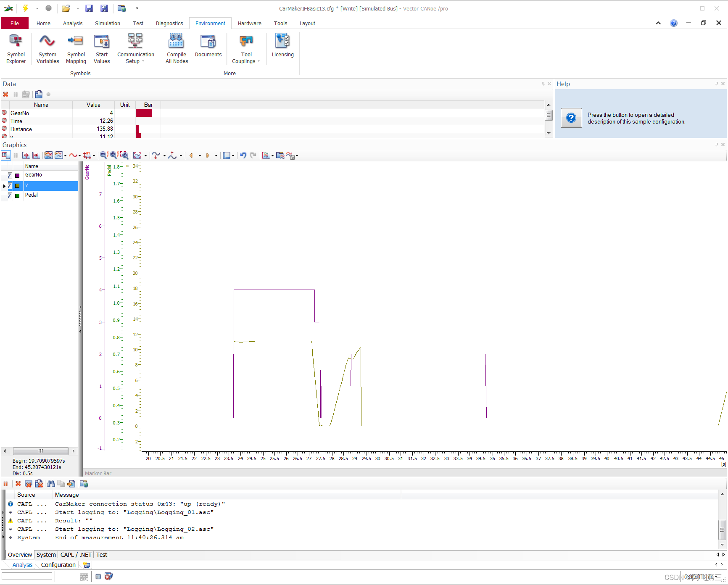This screenshot has width=728, height=585.
Task: Click Pedal green color swatch
Action: [x=17, y=196]
